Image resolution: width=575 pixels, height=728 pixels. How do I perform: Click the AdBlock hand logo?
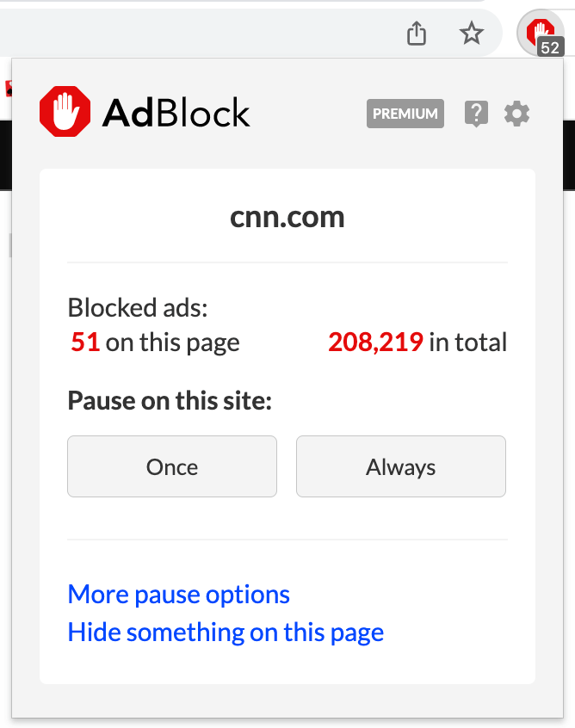tap(65, 111)
